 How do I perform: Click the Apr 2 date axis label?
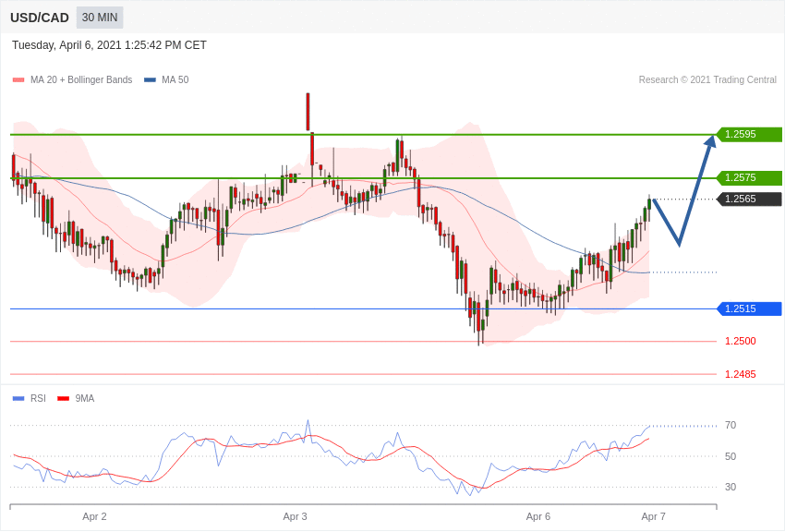coord(94,516)
